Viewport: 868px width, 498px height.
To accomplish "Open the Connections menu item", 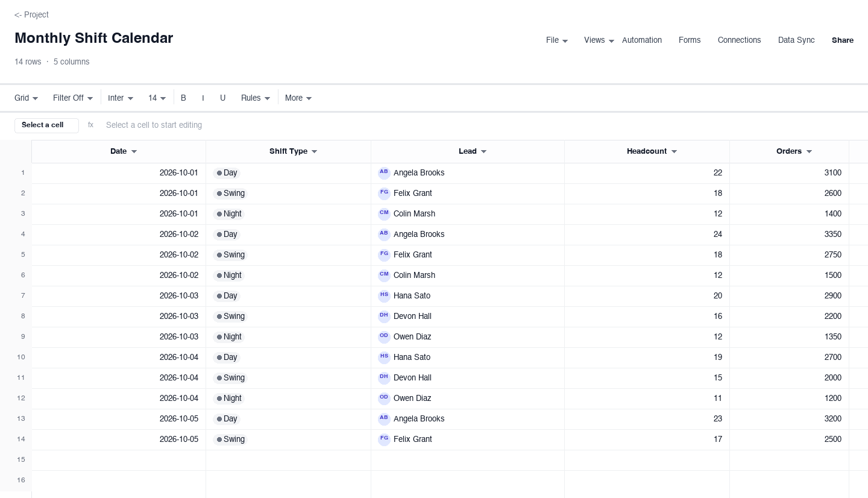I will coord(739,40).
